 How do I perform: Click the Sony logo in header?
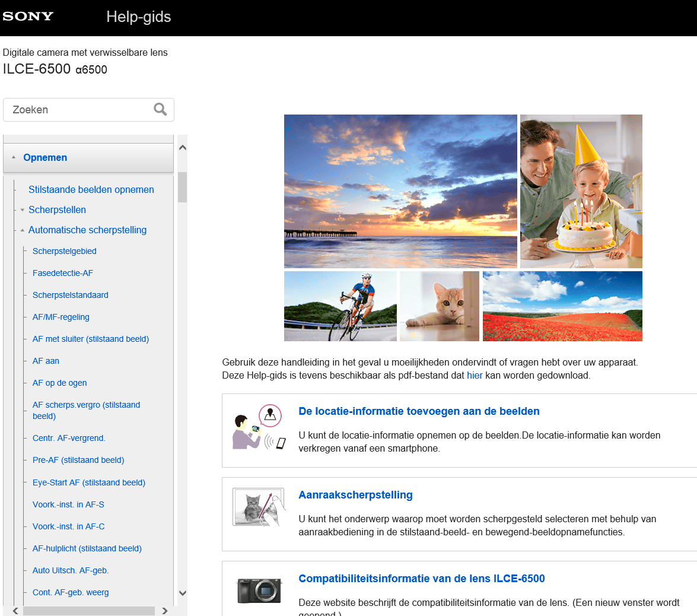click(x=28, y=17)
